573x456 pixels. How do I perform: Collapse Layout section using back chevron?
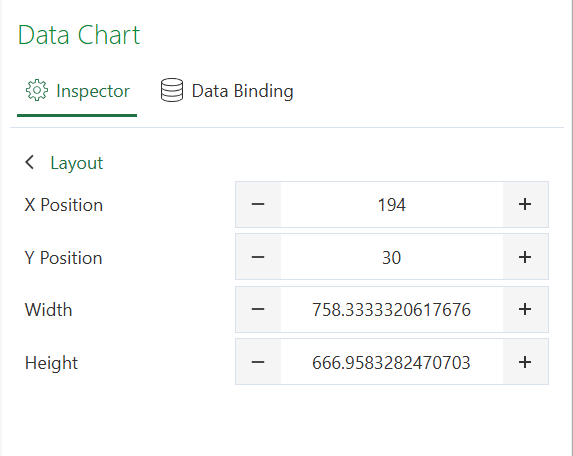point(30,162)
